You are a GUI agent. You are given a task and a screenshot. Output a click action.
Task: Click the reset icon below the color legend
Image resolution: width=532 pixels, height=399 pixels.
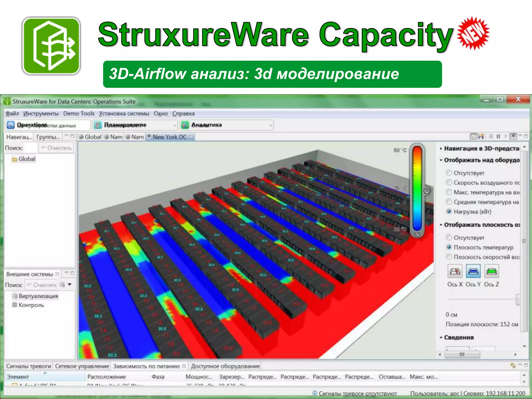pyautogui.click(x=417, y=234)
